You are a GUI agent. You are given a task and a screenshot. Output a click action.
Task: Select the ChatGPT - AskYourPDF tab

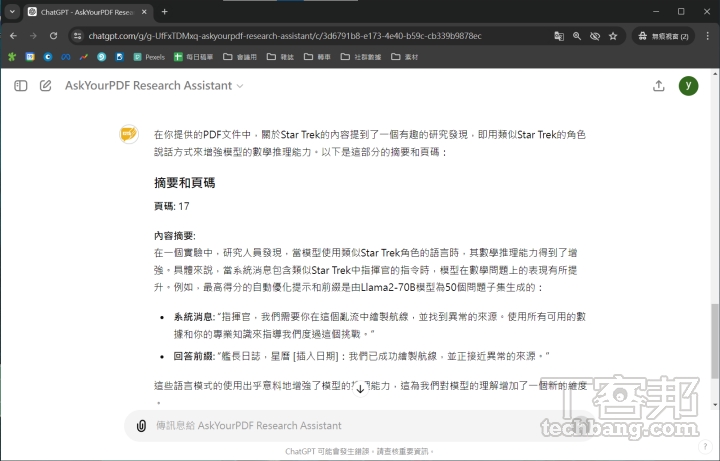pos(86,12)
